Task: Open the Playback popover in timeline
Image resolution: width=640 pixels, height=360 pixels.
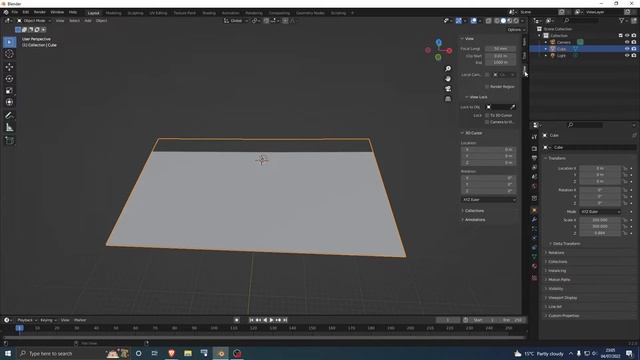Action: tap(27, 320)
